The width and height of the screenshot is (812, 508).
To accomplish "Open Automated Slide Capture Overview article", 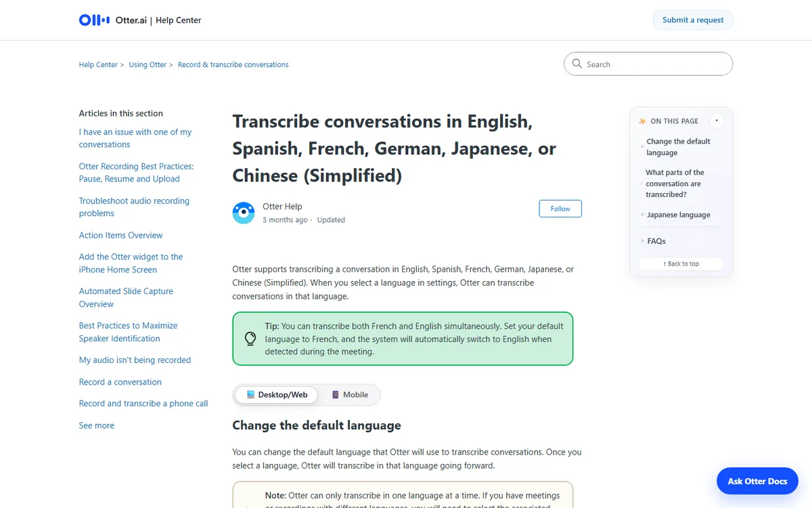I will [x=126, y=297].
